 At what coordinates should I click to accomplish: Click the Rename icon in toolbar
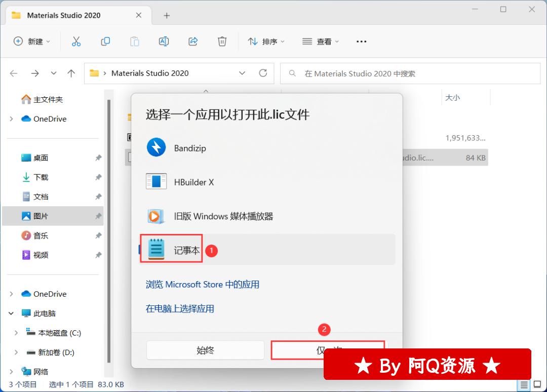(164, 42)
